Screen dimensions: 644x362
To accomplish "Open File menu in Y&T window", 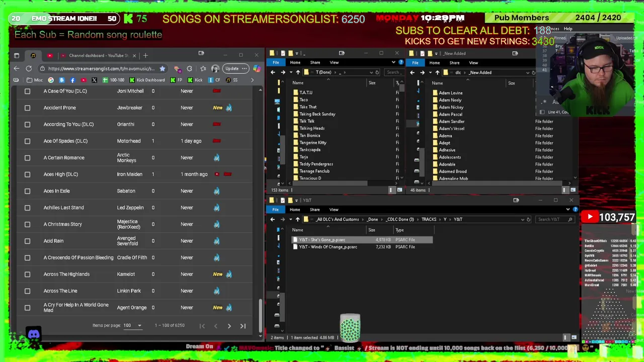I will click(275, 210).
